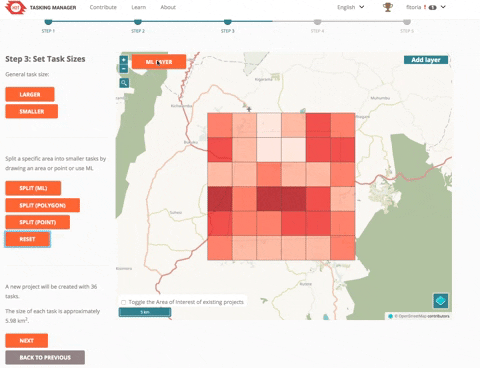Screen dimensions: 480x368
Task: Toggle Area of Interest of existing projects
Action: 124,302
